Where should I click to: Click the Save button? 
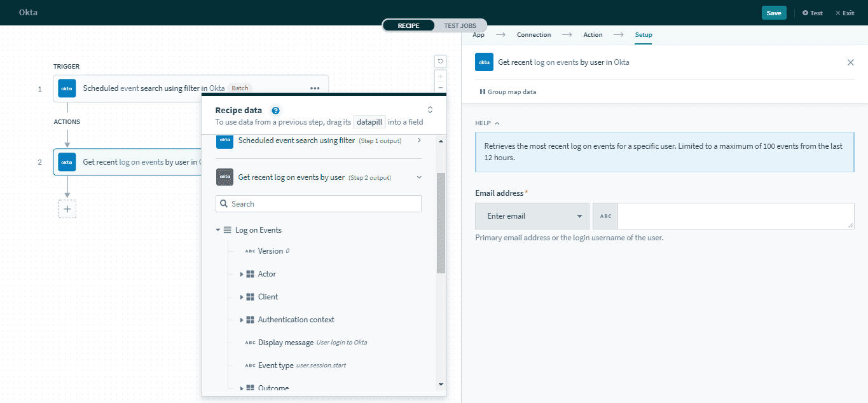pyautogui.click(x=773, y=12)
